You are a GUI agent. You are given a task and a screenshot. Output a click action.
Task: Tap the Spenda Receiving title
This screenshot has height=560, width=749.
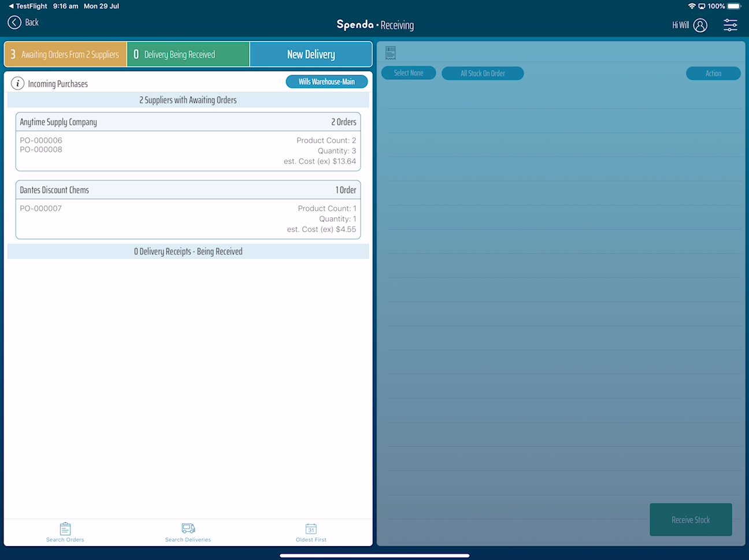[375, 25]
